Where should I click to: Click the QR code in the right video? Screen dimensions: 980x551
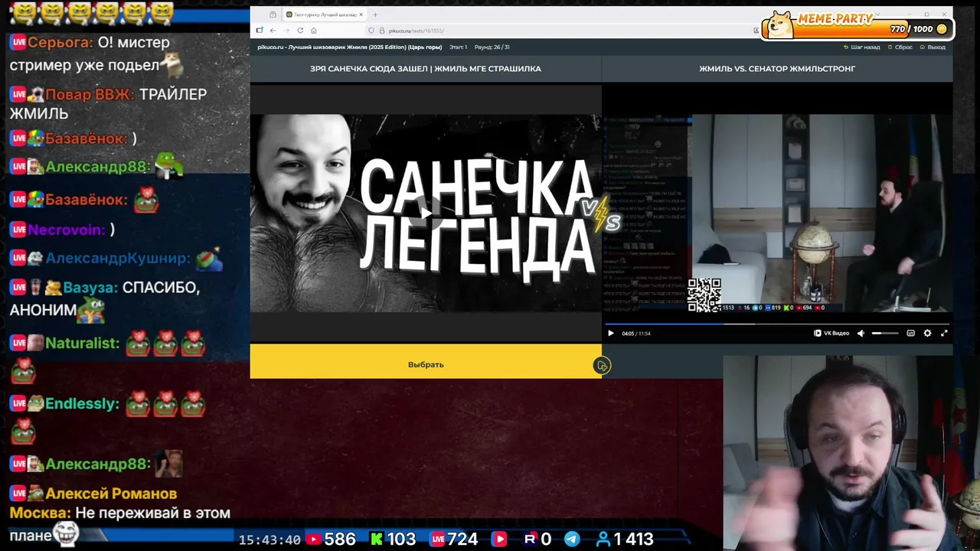pyautogui.click(x=704, y=294)
